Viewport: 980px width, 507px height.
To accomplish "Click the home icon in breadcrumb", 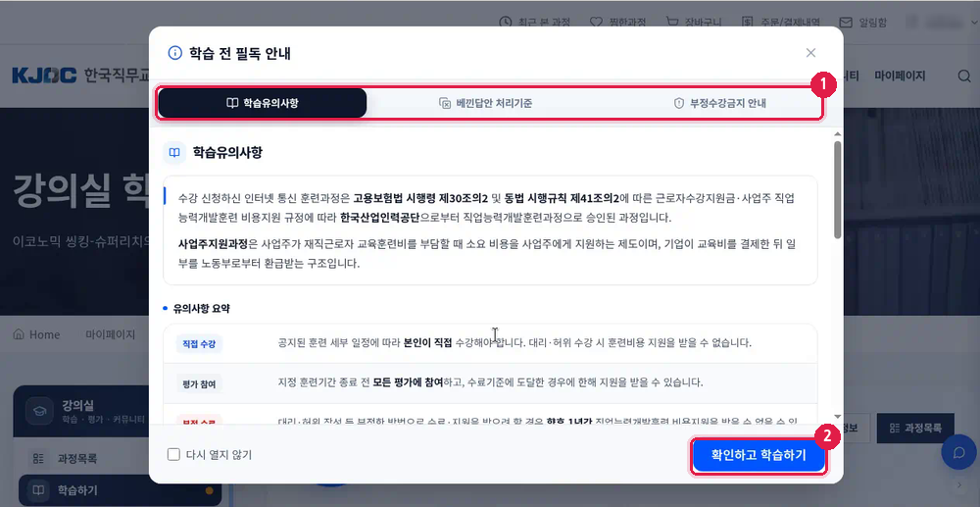I will (20, 334).
